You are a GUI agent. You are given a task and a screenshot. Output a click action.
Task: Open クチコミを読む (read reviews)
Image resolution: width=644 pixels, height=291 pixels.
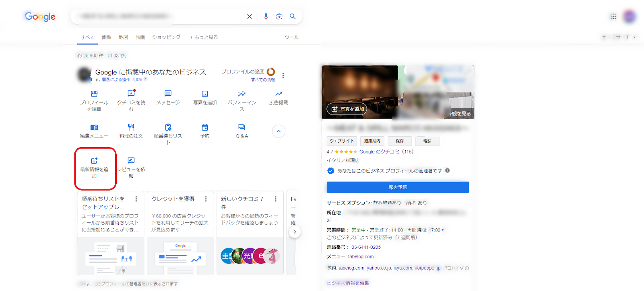point(131,101)
